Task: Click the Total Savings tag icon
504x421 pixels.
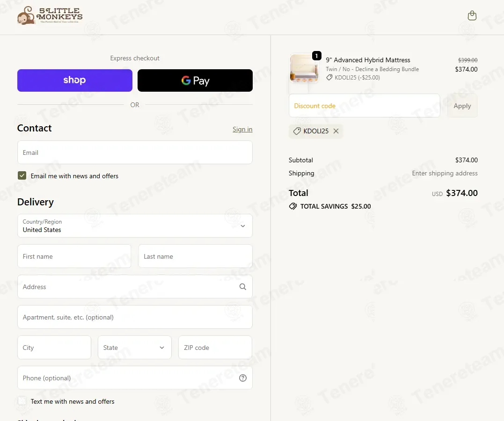Action: [293, 206]
